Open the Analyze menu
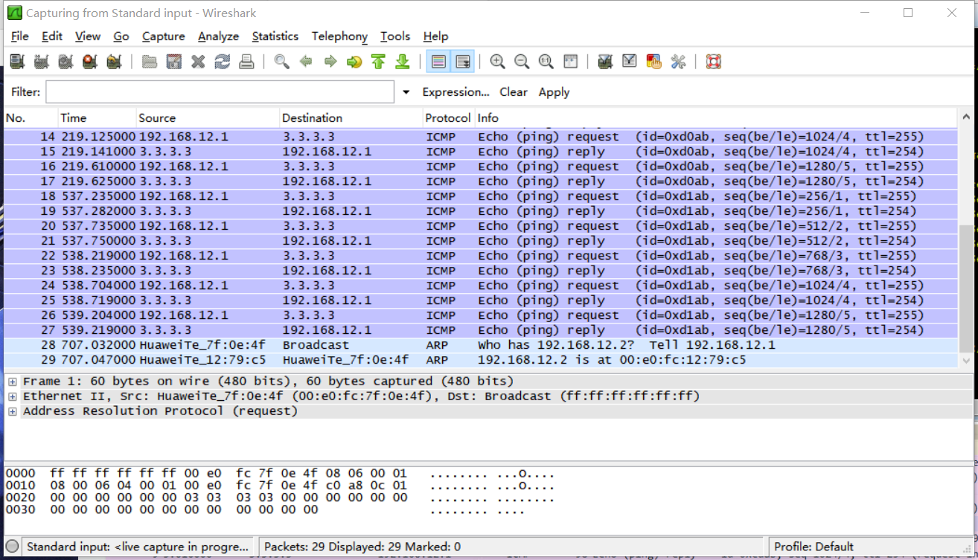Viewport: 978px width, 560px height. pyautogui.click(x=219, y=36)
